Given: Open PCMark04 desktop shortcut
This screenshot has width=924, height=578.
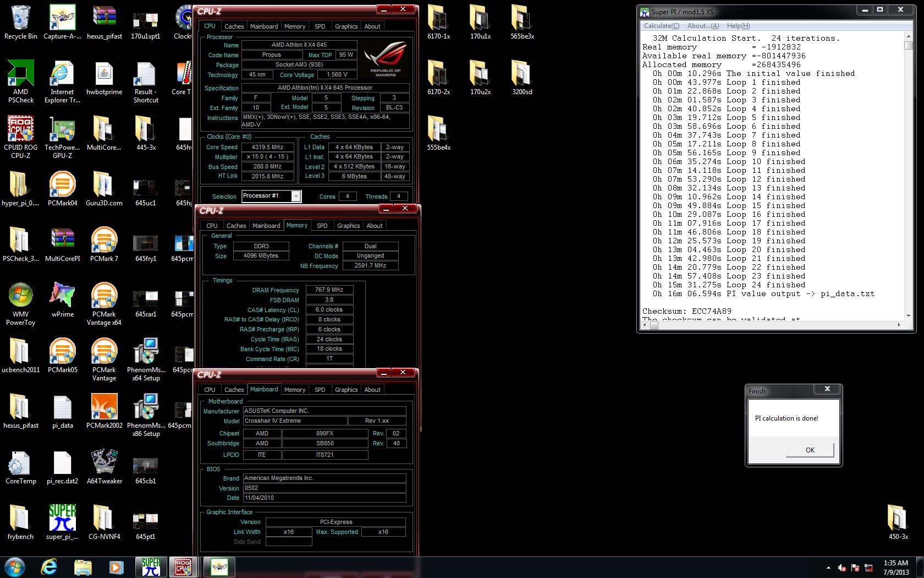Looking at the screenshot, I should tap(62, 189).
